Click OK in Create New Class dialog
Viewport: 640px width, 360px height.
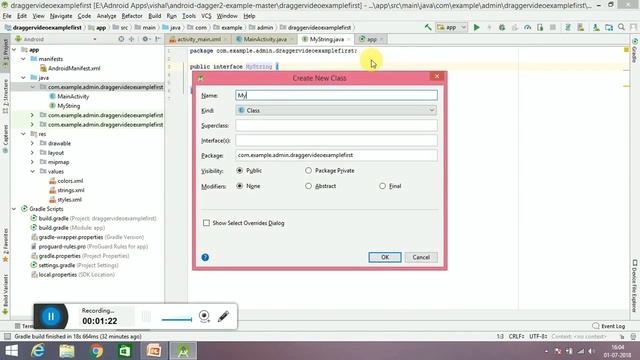(x=384, y=257)
